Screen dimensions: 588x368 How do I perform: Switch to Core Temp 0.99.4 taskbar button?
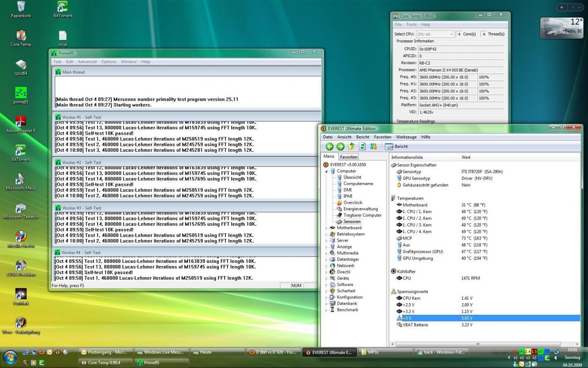click(105, 363)
